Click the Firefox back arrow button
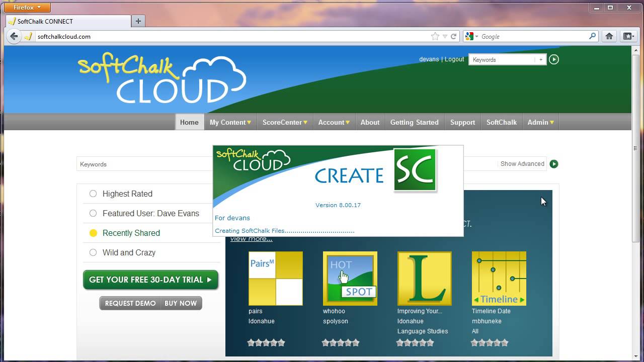The width and height of the screenshot is (644, 362). coord(14,36)
